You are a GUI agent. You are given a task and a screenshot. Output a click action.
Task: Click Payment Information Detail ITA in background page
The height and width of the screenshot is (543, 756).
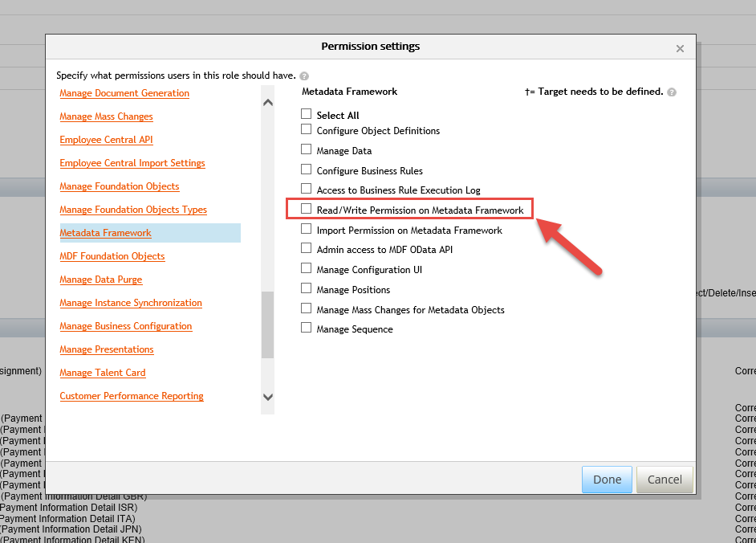pyautogui.click(x=67, y=518)
